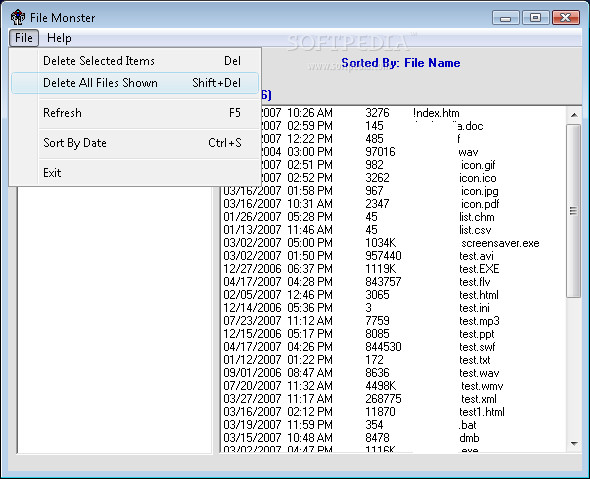Open the Help menu
The height and width of the screenshot is (479, 590).
(59, 38)
